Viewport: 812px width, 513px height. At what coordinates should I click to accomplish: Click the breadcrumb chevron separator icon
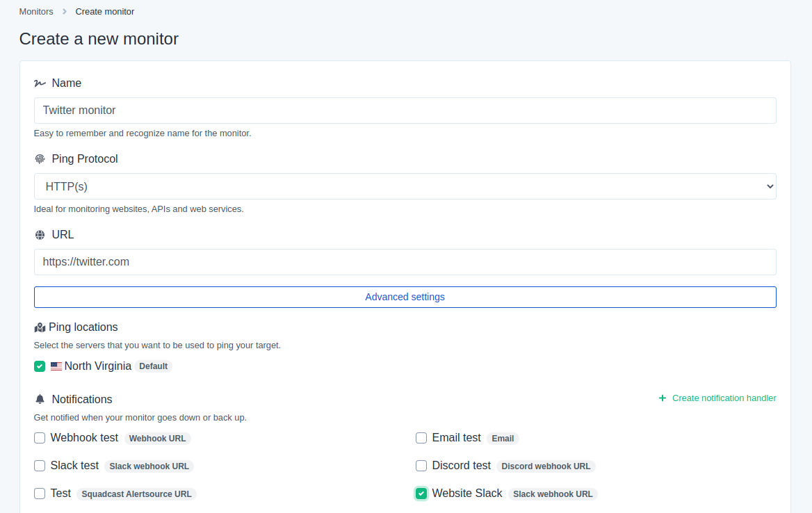(65, 12)
